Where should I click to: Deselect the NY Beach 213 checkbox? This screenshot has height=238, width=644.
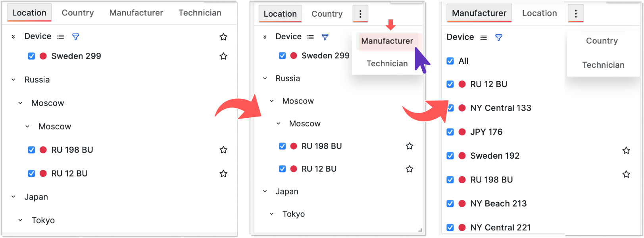point(450,203)
